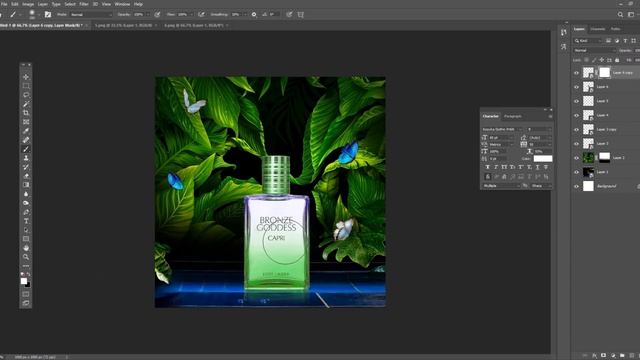Open the Character panel language dropdown

[501, 186]
